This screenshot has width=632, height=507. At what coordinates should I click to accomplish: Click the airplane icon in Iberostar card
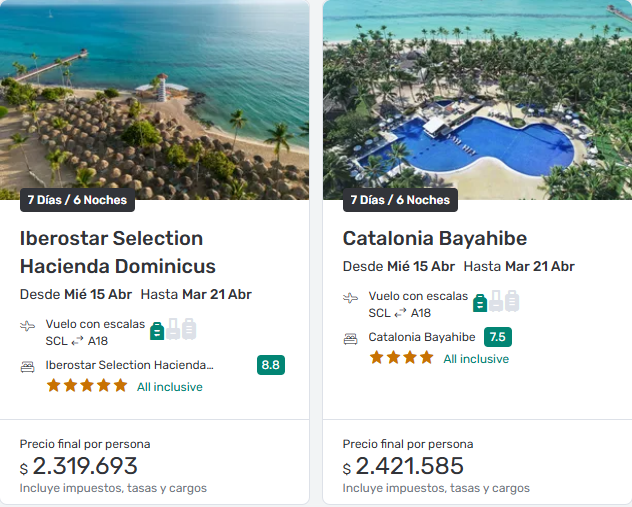tap(28, 326)
